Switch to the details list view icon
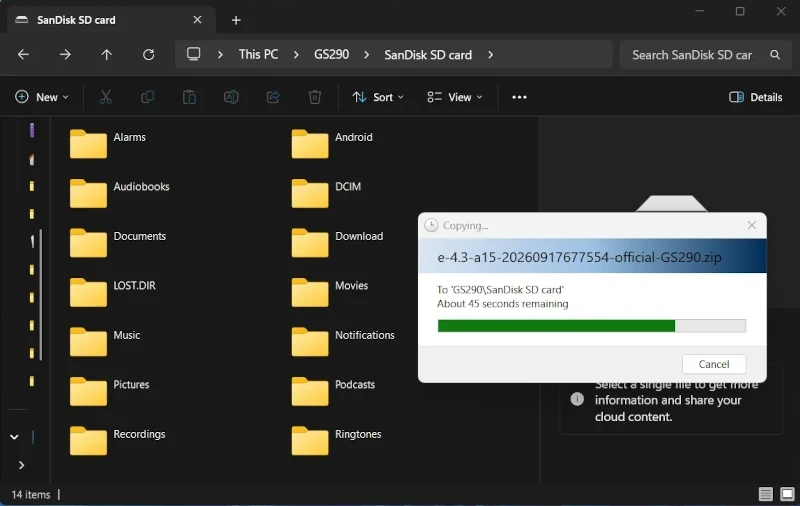 tap(765, 494)
